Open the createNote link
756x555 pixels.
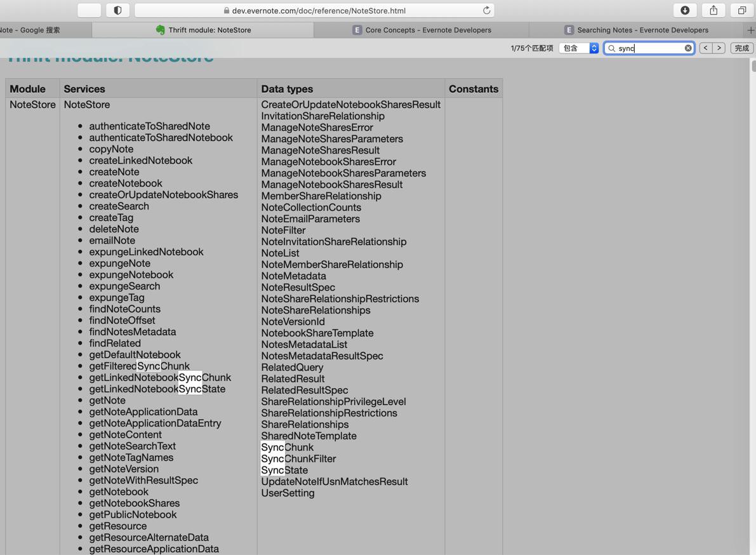114,172
